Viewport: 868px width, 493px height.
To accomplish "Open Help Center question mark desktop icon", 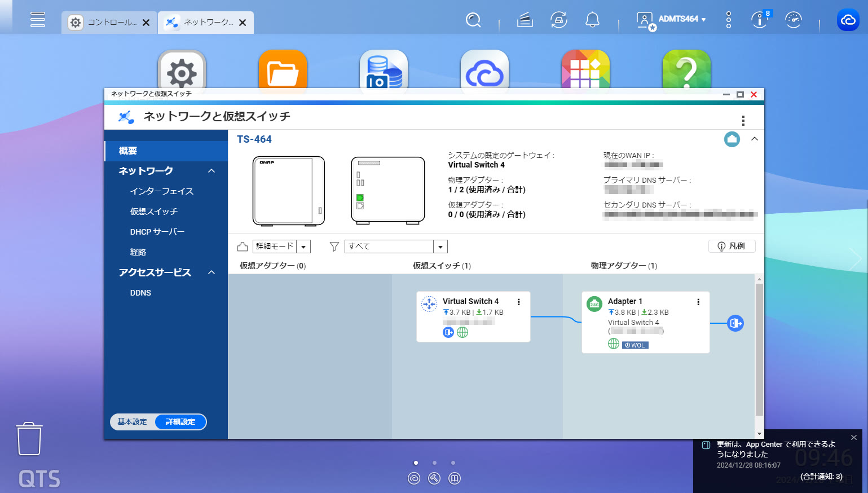I will 686,71.
